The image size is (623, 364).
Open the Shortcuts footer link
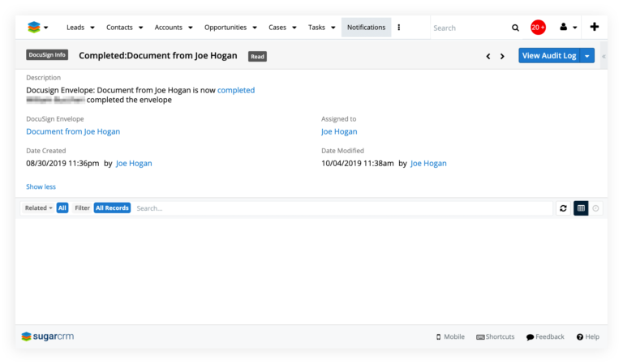pyautogui.click(x=496, y=336)
